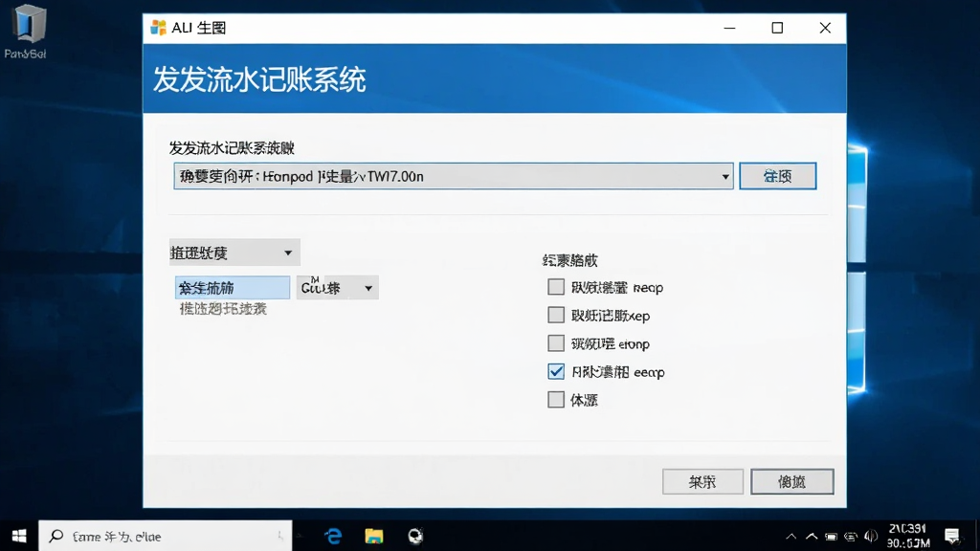Click the left button at dialog bottom
The height and width of the screenshot is (551, 980).
point(702,482)
